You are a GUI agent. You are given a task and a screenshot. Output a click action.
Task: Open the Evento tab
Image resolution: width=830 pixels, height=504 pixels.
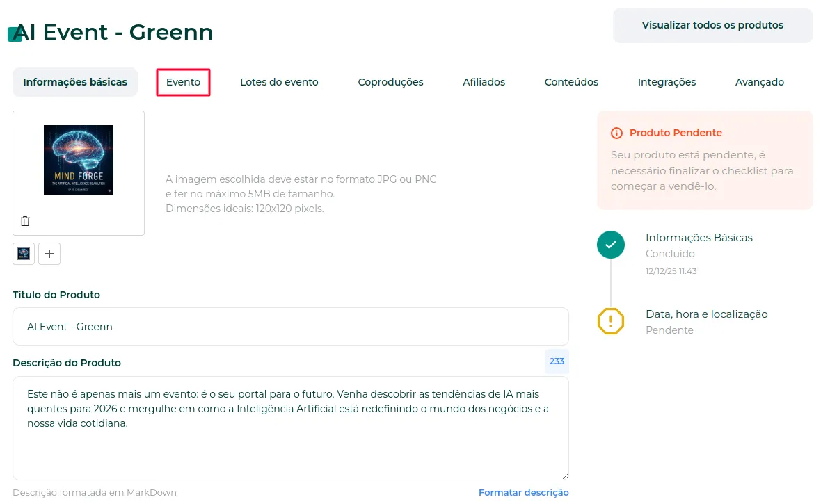click(183, 82)
